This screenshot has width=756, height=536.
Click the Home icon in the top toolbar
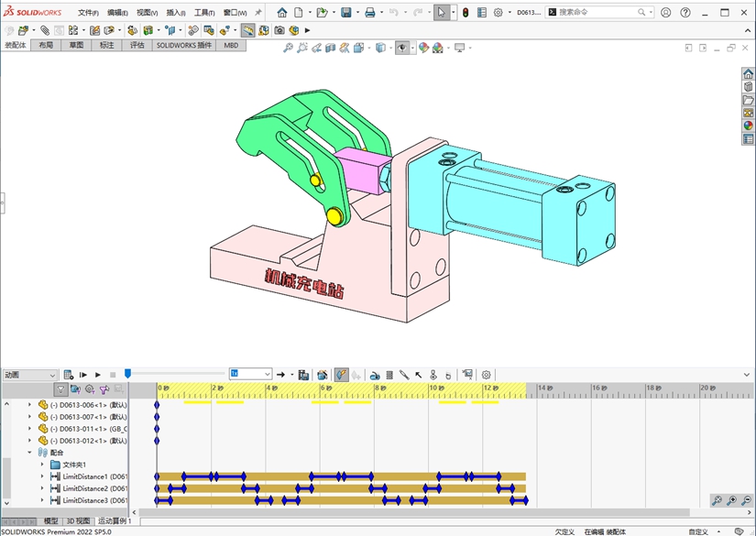[x=282, y=13]
